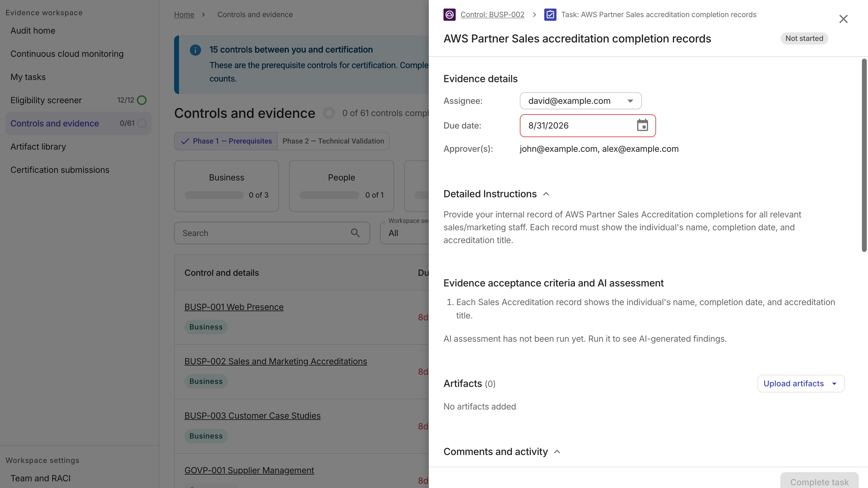This screenshot has width=868, height=488.
Task: Click the info icon in certification banner
Action: [x=195, y=50]
